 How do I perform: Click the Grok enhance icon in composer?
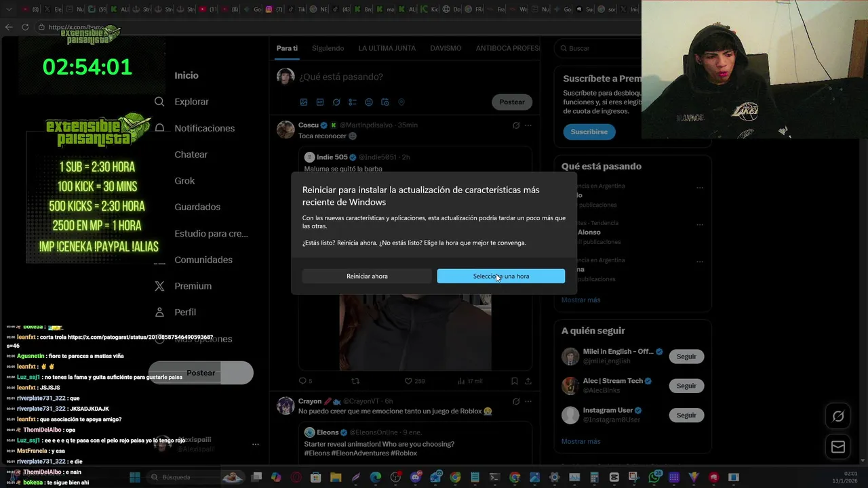click(336, 102)
